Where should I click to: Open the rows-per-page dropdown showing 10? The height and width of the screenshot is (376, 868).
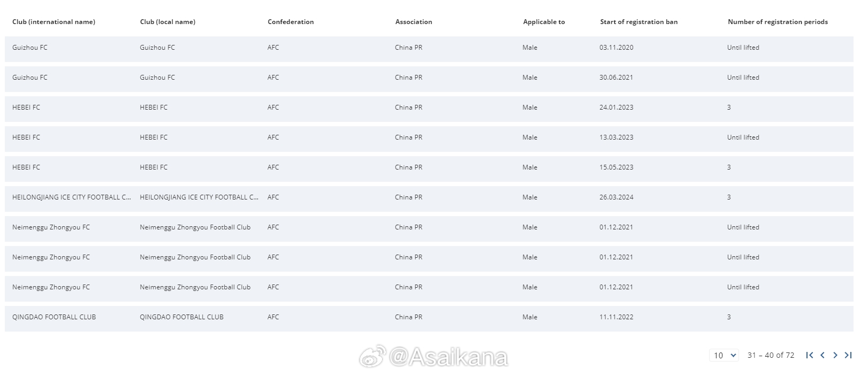click(x=724, y=355)
